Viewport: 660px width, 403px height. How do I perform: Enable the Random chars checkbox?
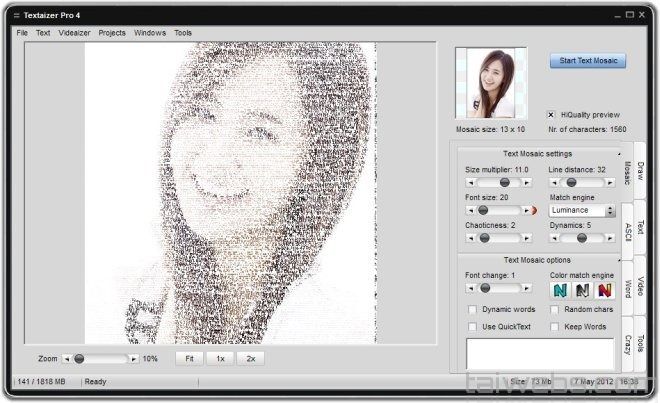coord(555,310)
